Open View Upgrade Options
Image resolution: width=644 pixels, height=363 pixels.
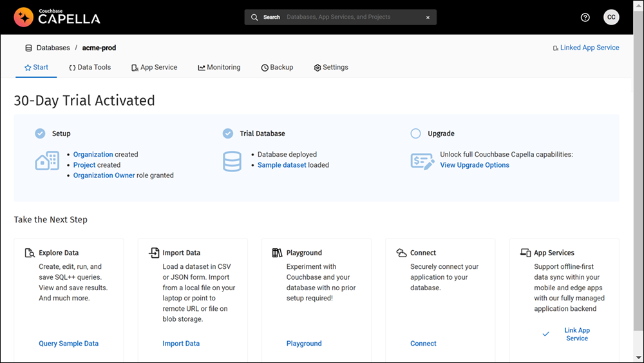(475, 165)
